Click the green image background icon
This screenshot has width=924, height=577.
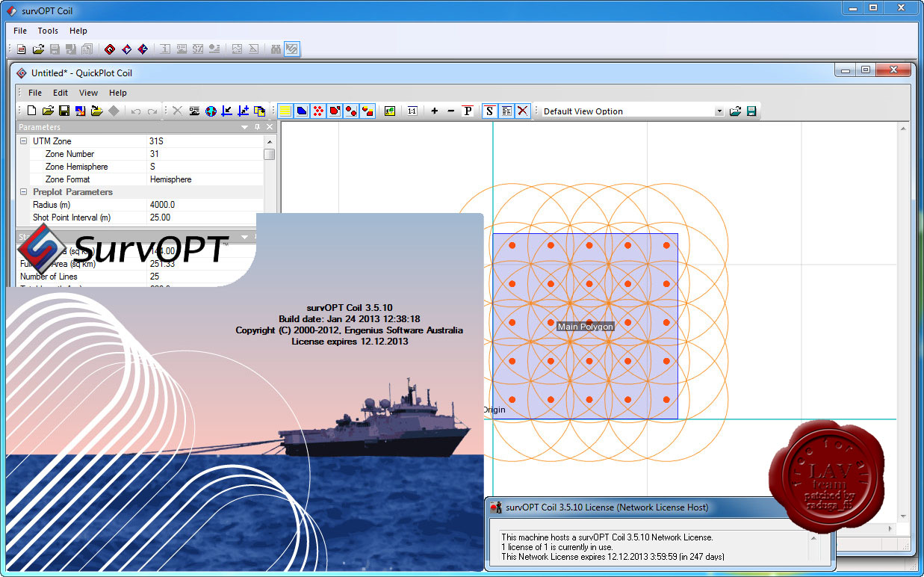point(389,111)
